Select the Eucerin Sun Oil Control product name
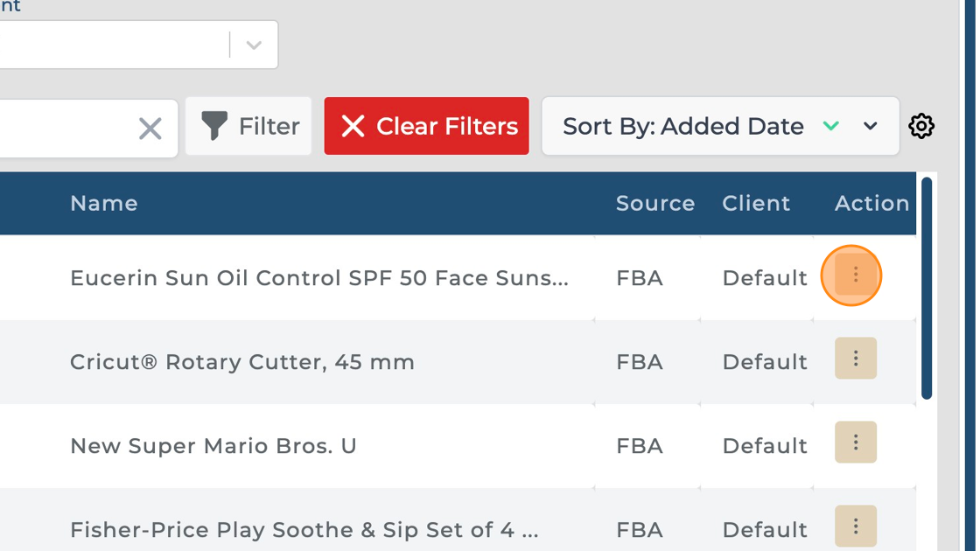Viewport: 980px width, 551px height. tap(318, 278)
